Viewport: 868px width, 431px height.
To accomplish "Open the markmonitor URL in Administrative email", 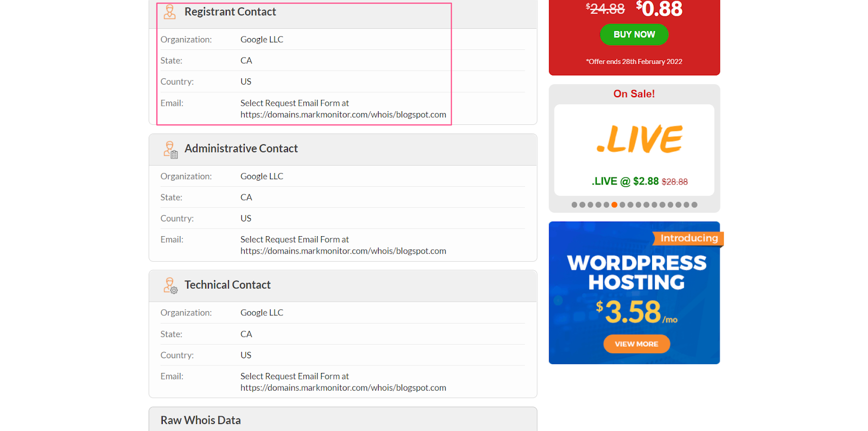I will click(343, 251).
